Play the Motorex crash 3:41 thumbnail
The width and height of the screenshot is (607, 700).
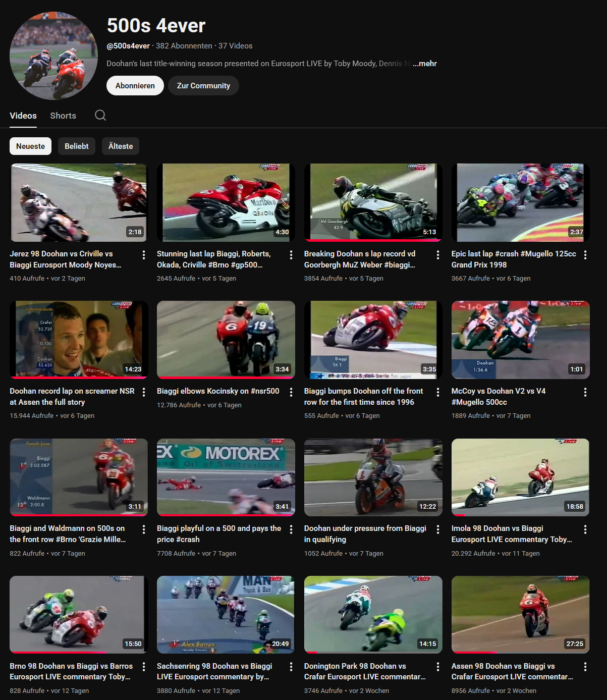point(226,477)
